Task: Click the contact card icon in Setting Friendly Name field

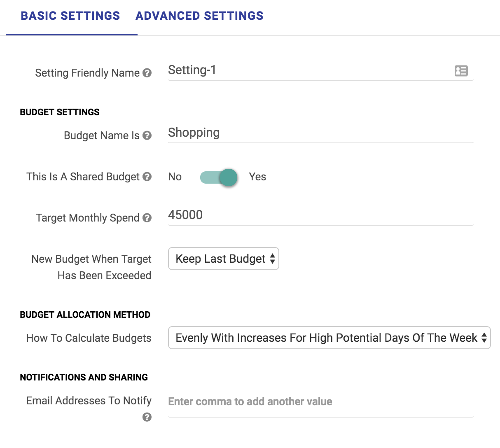Action: [x=461, y=71]
